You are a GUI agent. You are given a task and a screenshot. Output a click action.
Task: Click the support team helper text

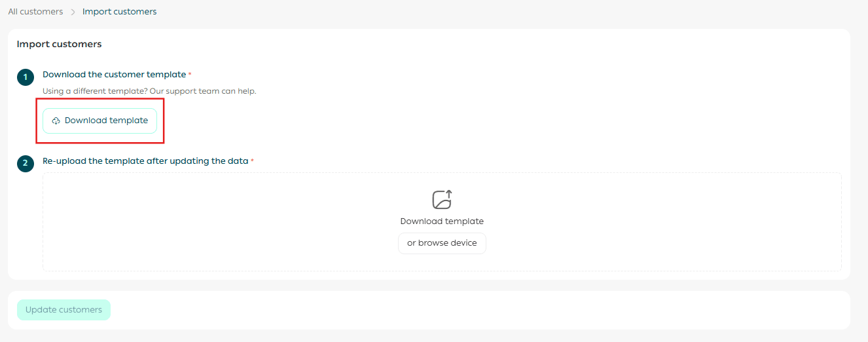(149, 91)
